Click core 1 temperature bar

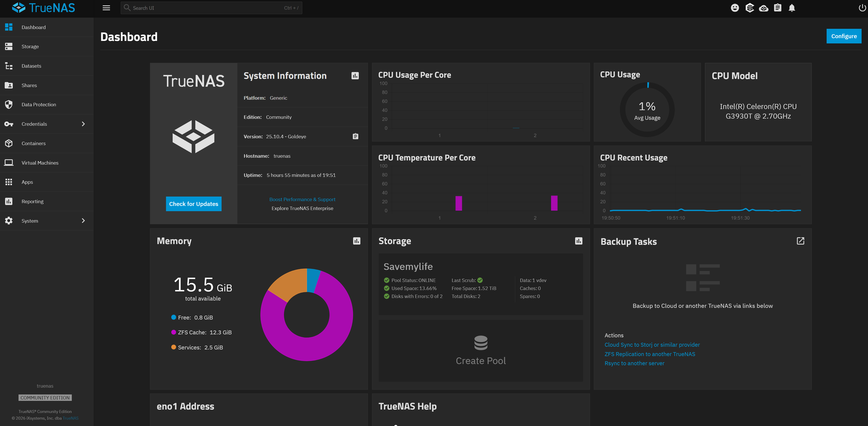click(459, 203)
